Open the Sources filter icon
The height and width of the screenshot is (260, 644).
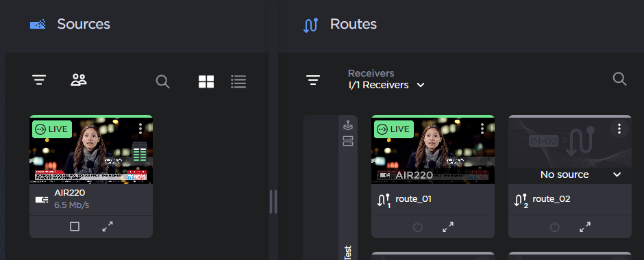pyautogui.click(x=39, y=80)
